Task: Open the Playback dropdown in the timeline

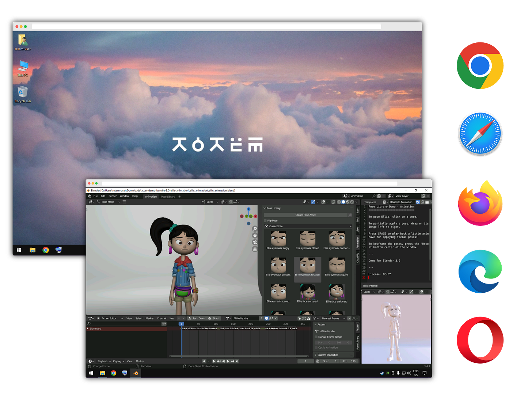Action: pos(104,361)
